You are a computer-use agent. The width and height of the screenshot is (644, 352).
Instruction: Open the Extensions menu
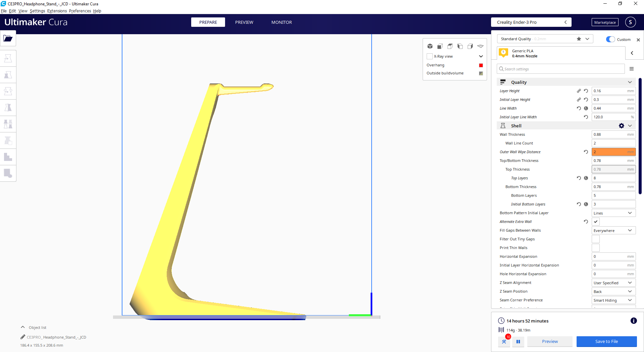click(57, 11)
